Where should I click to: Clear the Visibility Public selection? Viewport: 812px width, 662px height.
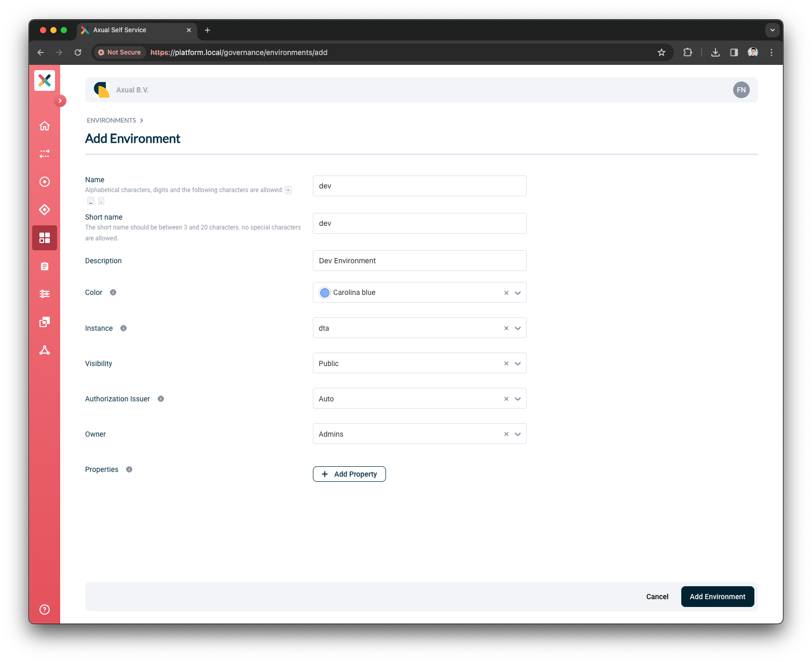(x=506, y=363)
